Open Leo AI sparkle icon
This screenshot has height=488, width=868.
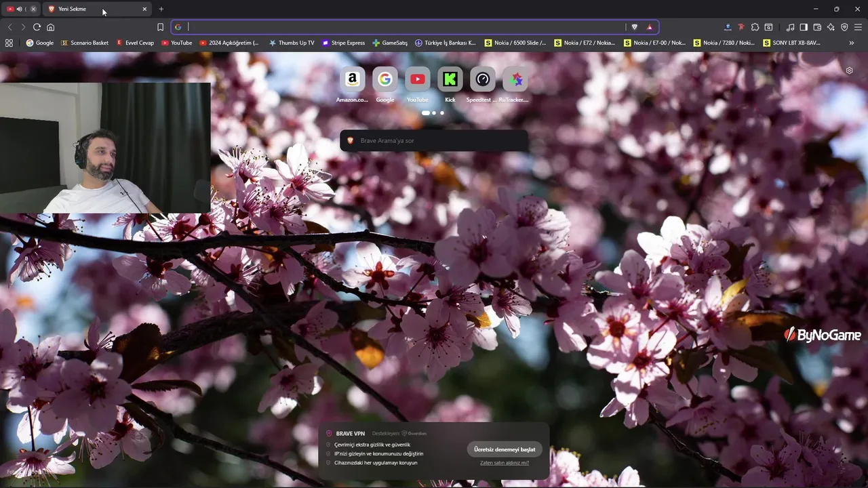coord(831,27)
